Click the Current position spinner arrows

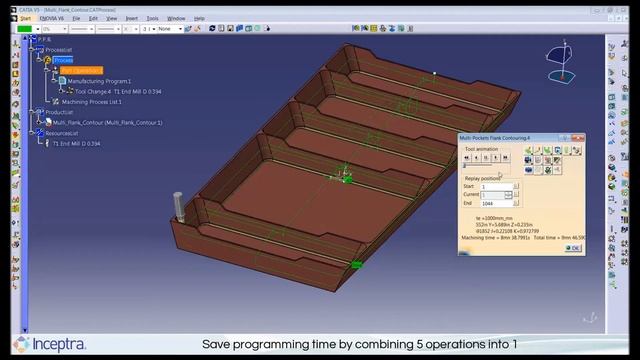pos(509,195)
